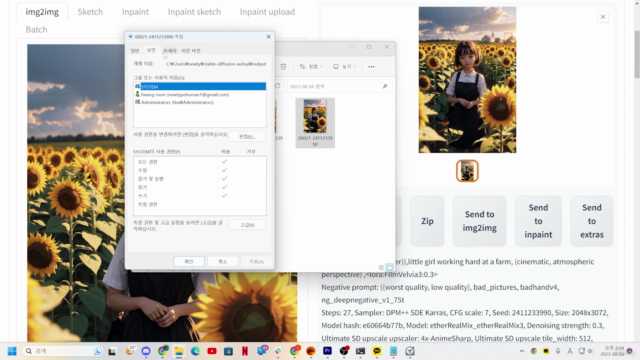Open YouTube app on taskbar
The height and width of the screenshot is (360, 640).
coord(212,351)
